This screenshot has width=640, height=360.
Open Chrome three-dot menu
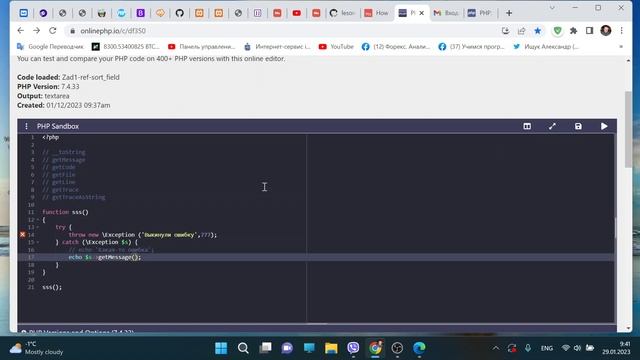click(621, 31)
